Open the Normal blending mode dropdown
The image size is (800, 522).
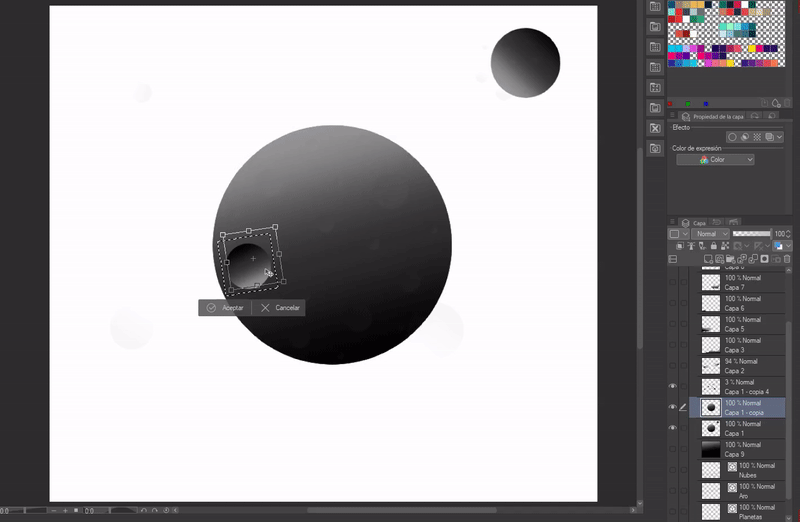coord(711,234)
